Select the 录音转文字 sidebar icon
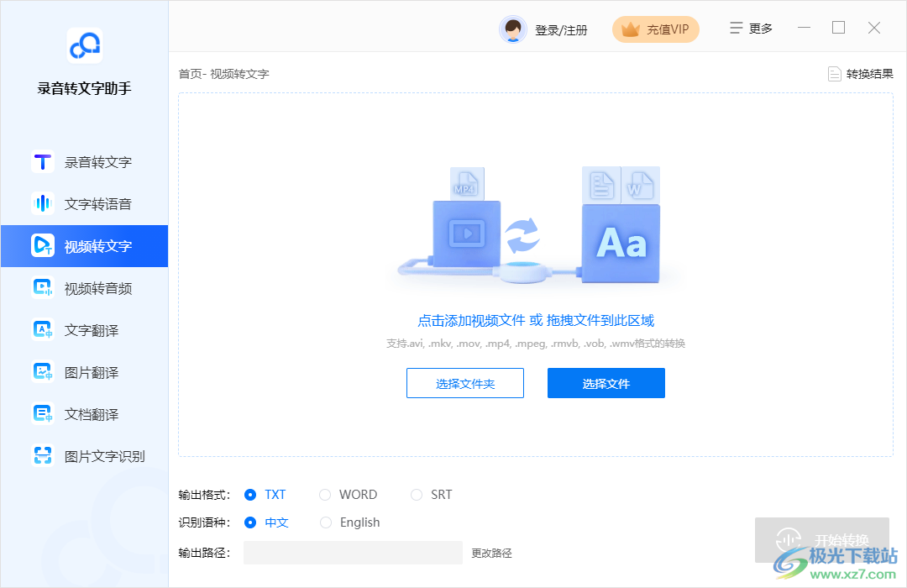 pyautogui.click(x=84, y=161)
